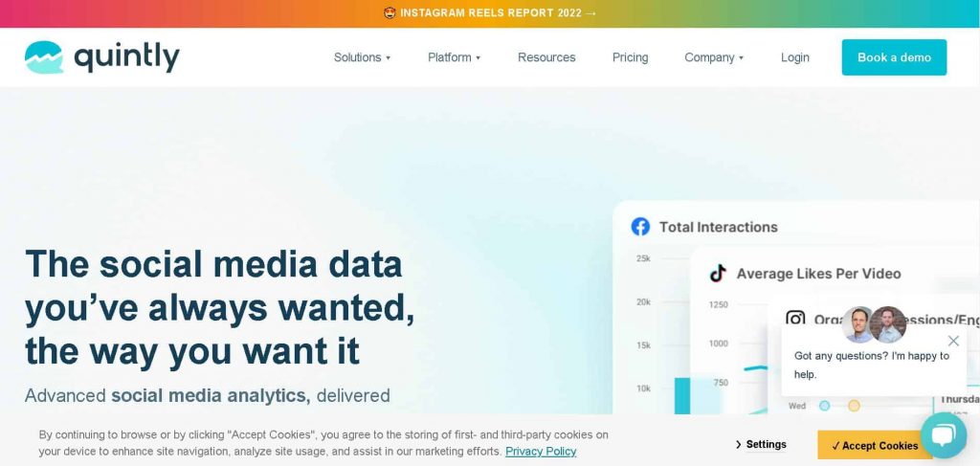Expand the Solutions dropdown menu

point(362,57)
